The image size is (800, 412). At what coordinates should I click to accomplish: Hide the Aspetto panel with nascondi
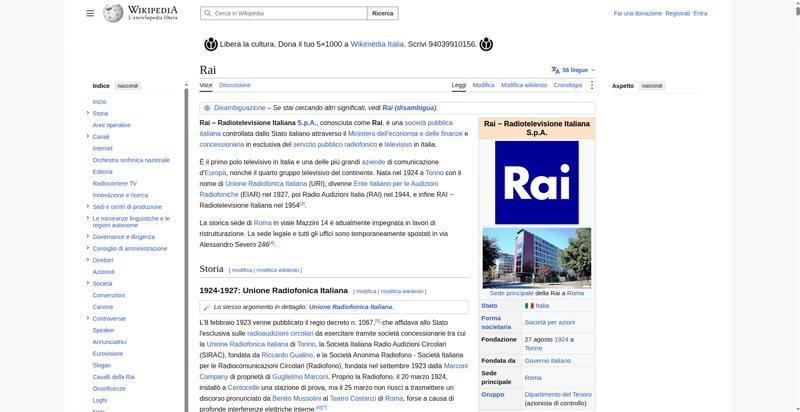652,86
